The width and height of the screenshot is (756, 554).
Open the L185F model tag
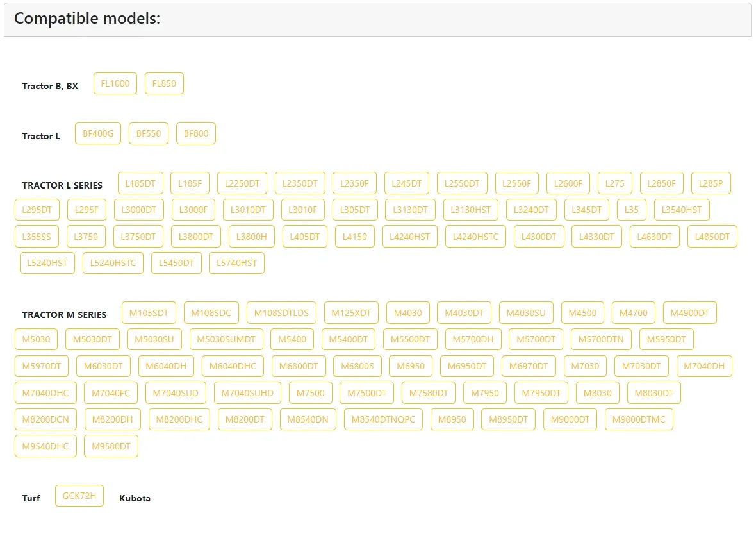[x=190, y=183]
